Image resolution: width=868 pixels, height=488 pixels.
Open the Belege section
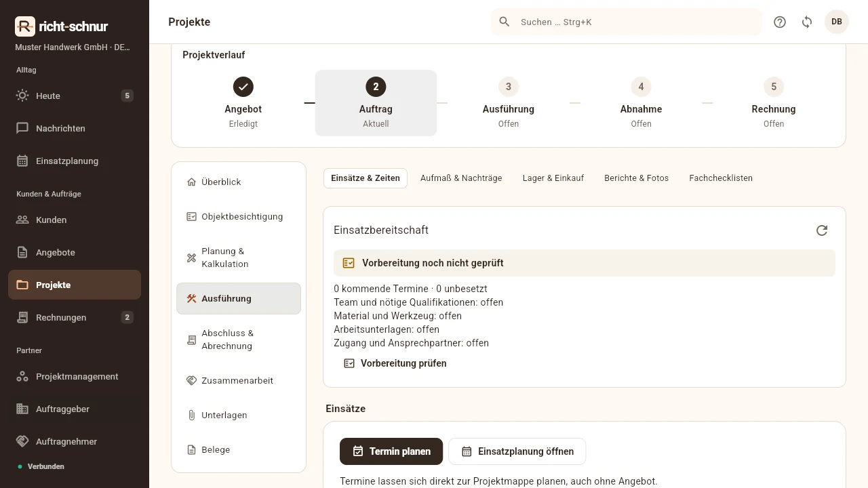coord(239,449)
